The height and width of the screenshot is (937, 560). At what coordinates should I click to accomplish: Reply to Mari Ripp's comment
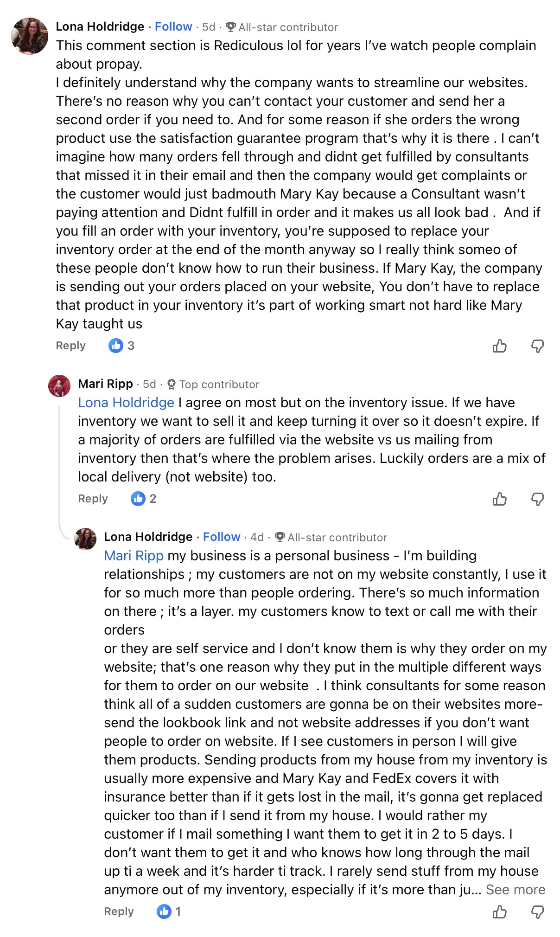[x=93, y=499]
